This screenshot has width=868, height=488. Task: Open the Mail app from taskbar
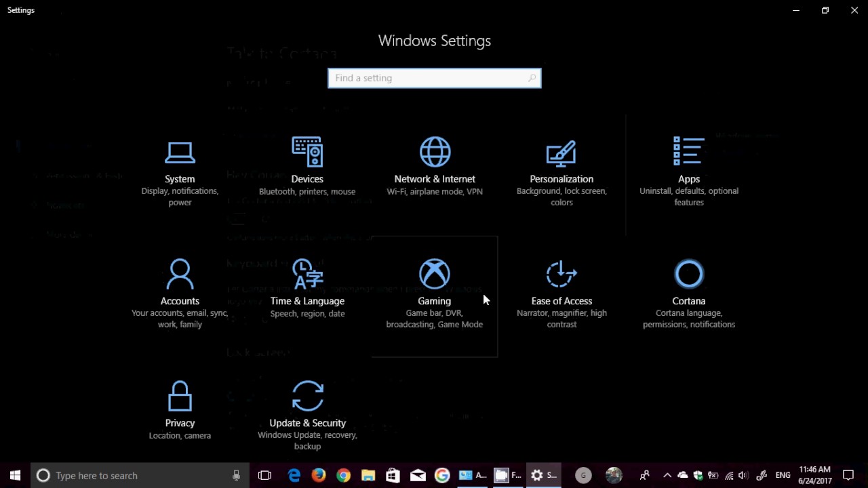[418, 475]
